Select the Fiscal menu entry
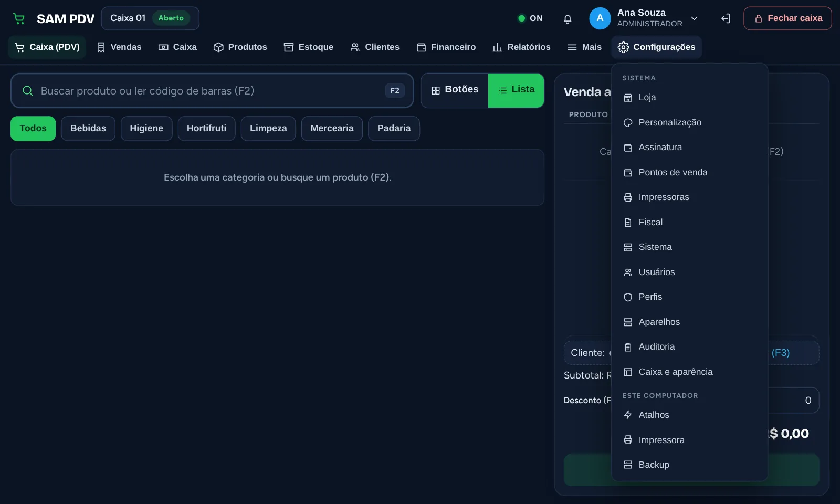Image resolution: width=840 pixels, height=504 pixels. (x=689, y=222)
